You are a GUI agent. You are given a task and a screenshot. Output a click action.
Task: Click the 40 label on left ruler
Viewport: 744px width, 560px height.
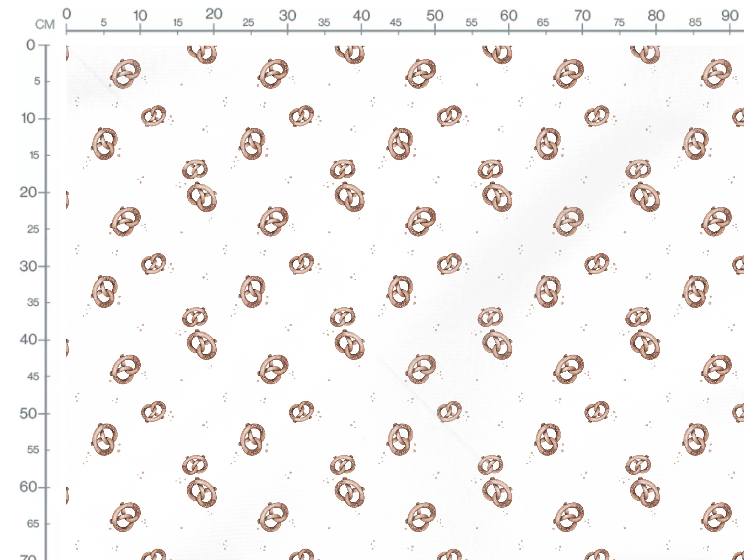28,340
